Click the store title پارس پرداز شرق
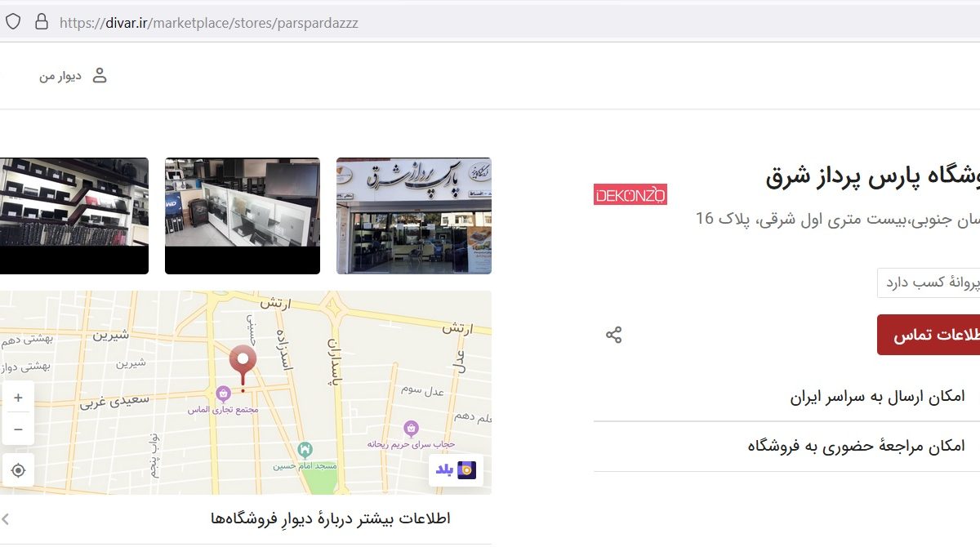980x547 pixels. click(x=872, y=177)
